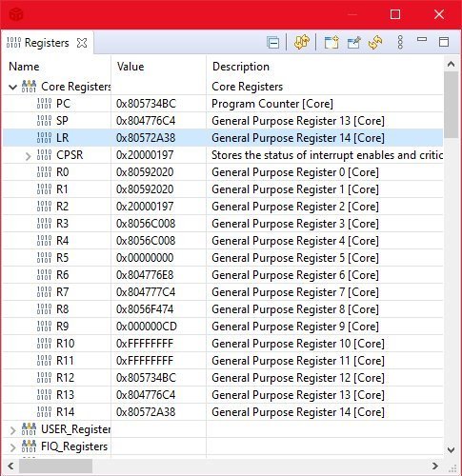Select the R2 register row name
Viewport: 462px width, 476px height.
pos(62,207)
